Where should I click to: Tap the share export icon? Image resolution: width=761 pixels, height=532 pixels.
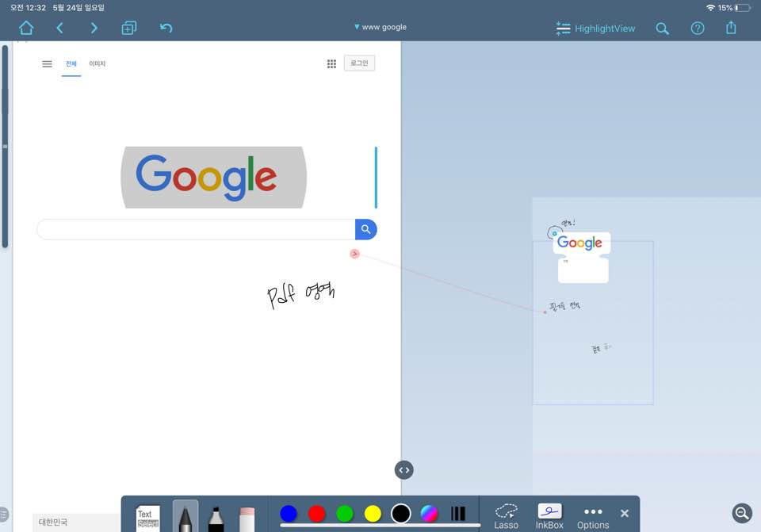731,28
